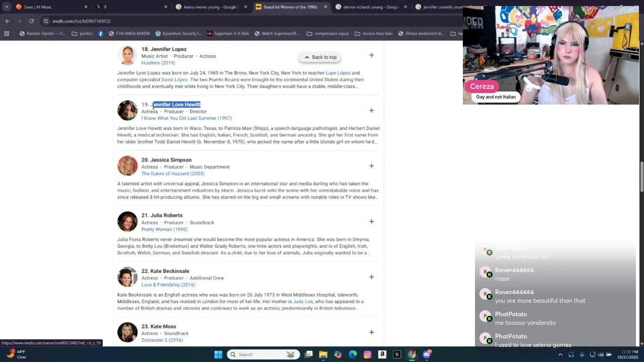Open Rancho Hipster bookmark
This screenshot has width=644, height=362.
42,34
